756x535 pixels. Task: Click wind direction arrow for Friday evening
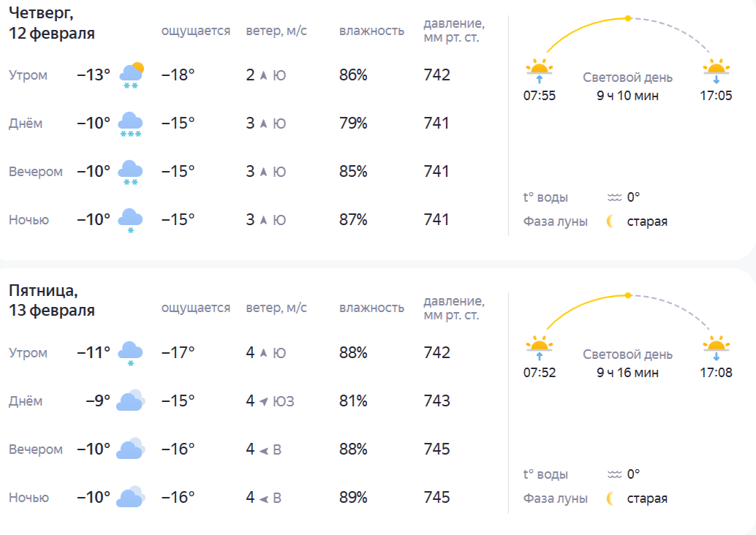[263, 449]
